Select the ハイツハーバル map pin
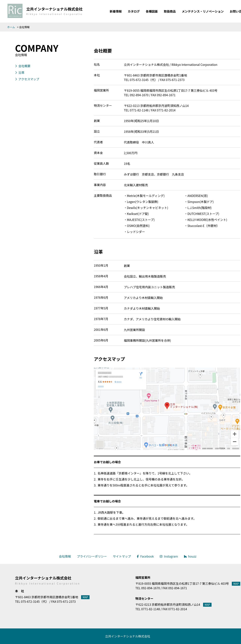This screenshot has width=241, height=644. [x=211, y=417]
